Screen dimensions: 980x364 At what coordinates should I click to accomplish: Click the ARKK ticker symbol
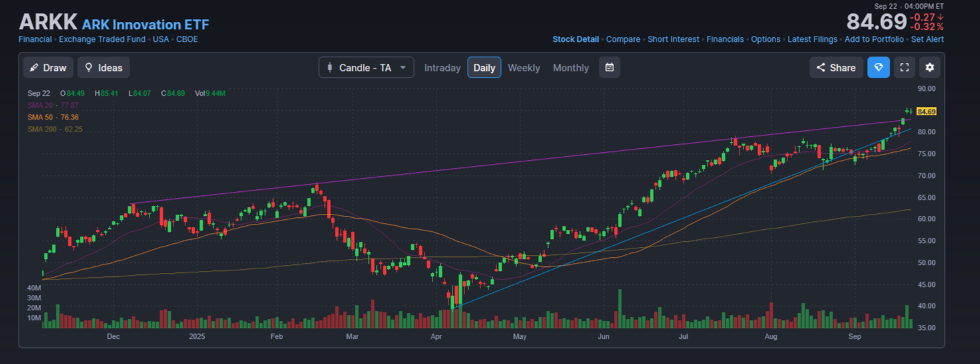pos(48,23)
